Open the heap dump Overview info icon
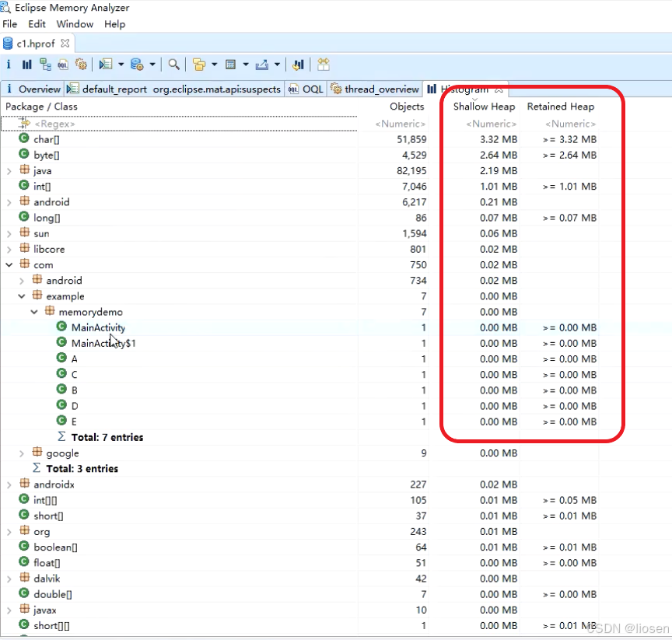This screenshot has width=672, height=640. point(8,65)
